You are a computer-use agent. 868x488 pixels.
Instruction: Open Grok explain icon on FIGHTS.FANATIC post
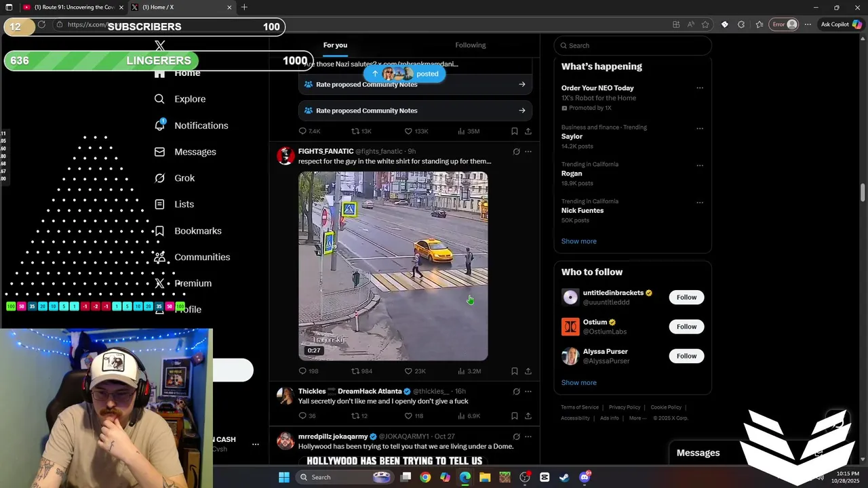coord(516,152)
